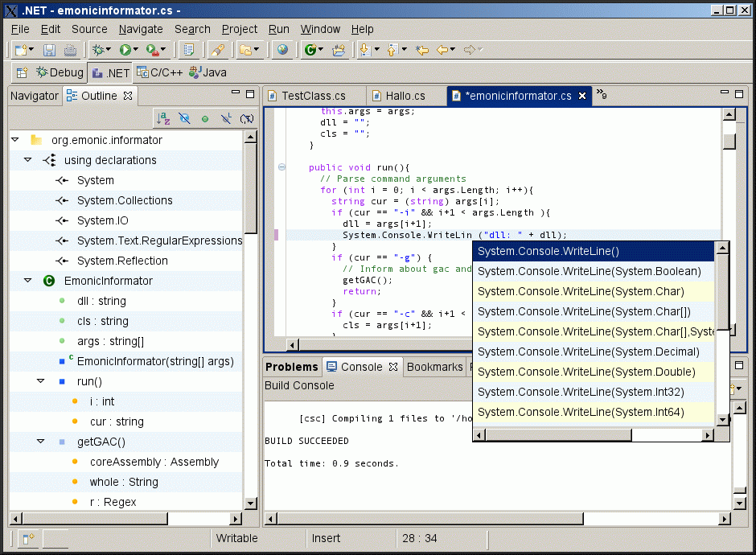Click the Last Edit Location arrow icon
The height and width of the screenshot is (555, 756).
tap(421, 50)
